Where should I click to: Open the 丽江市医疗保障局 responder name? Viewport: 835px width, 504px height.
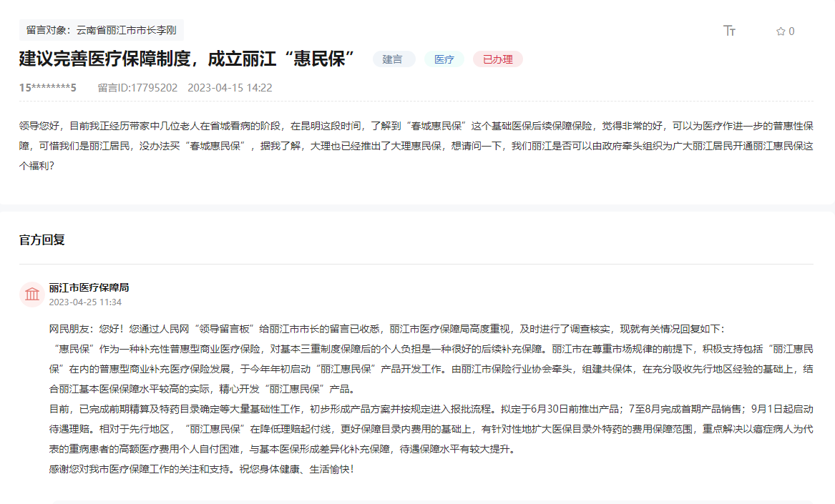pos(89,287)
